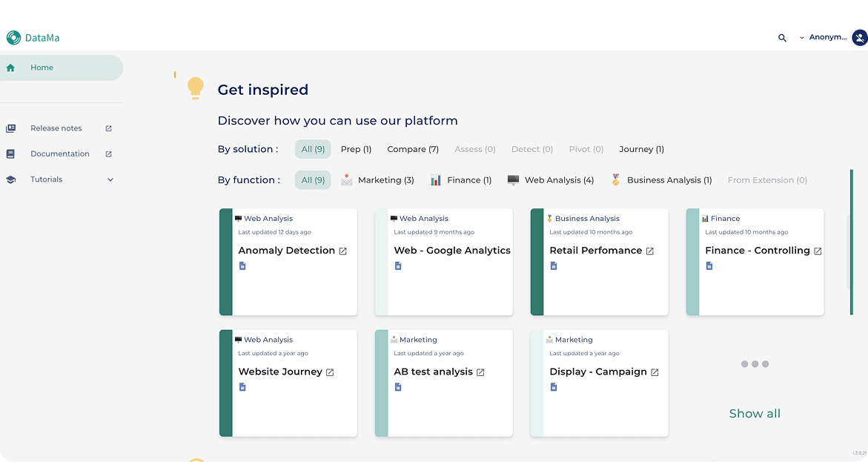Screen dimensions: 868x462
Task: Click document icon on Display - Campaign card
Action: click(x=554, y=387)
